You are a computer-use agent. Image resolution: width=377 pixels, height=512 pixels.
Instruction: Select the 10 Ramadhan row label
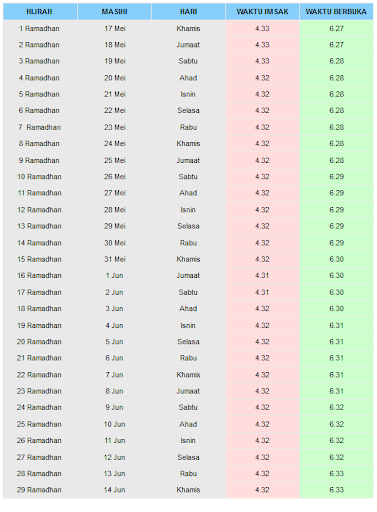[x=39, y=177]
